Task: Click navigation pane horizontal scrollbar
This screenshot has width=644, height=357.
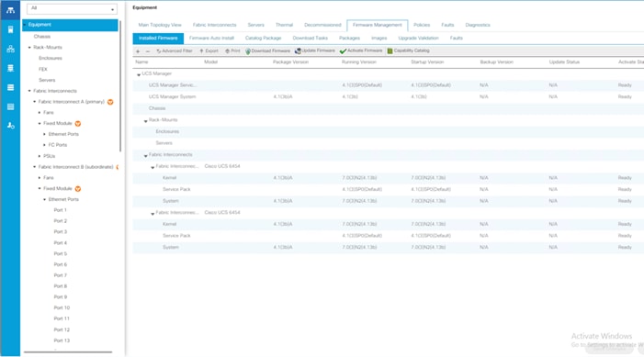Action: [68, 351]
